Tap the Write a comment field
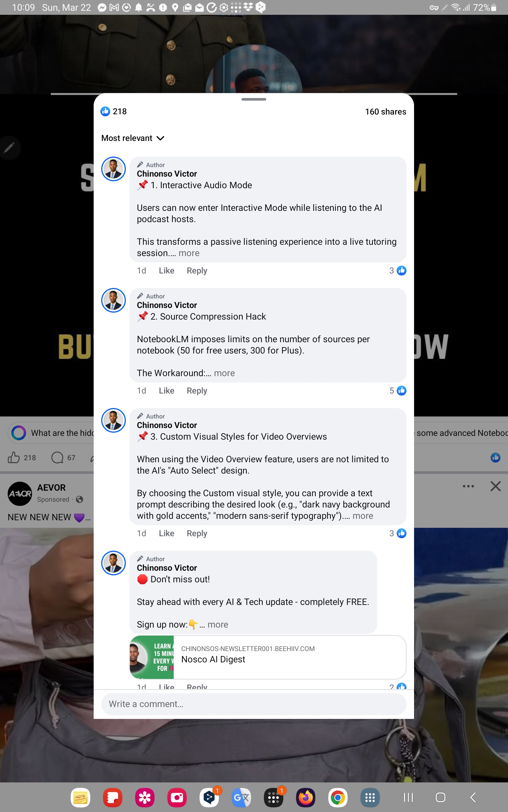This screenshot has width=508, height=812. pos(254,704)
